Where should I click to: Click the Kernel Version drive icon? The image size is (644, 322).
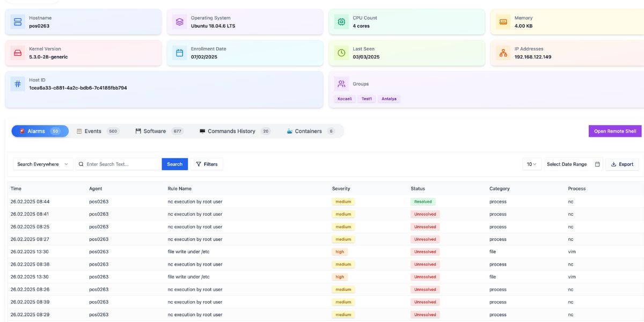pyautogui.click(x=18, y=53)
